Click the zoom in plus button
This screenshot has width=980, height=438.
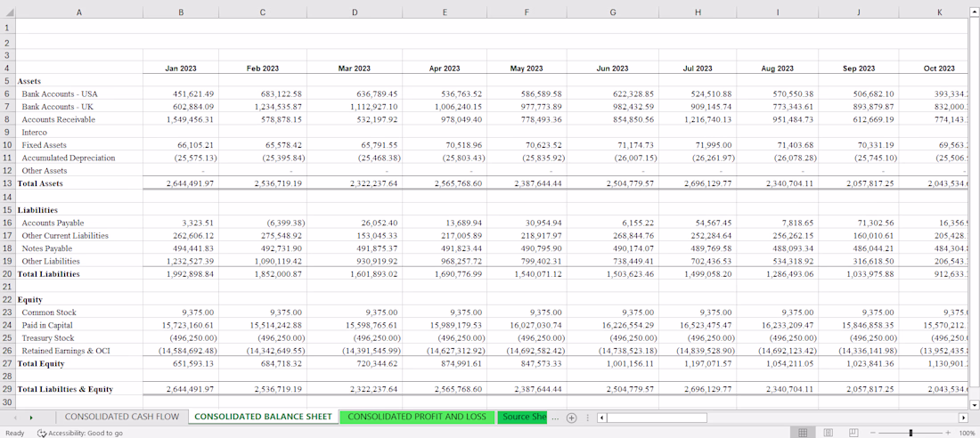pyautogui.click(x=948, y=433)
